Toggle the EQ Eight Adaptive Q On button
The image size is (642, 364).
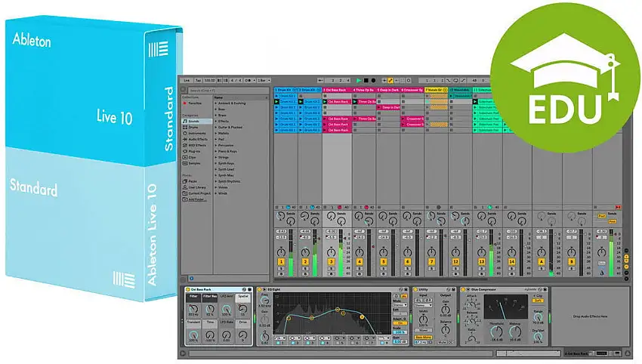pos(400,323)
